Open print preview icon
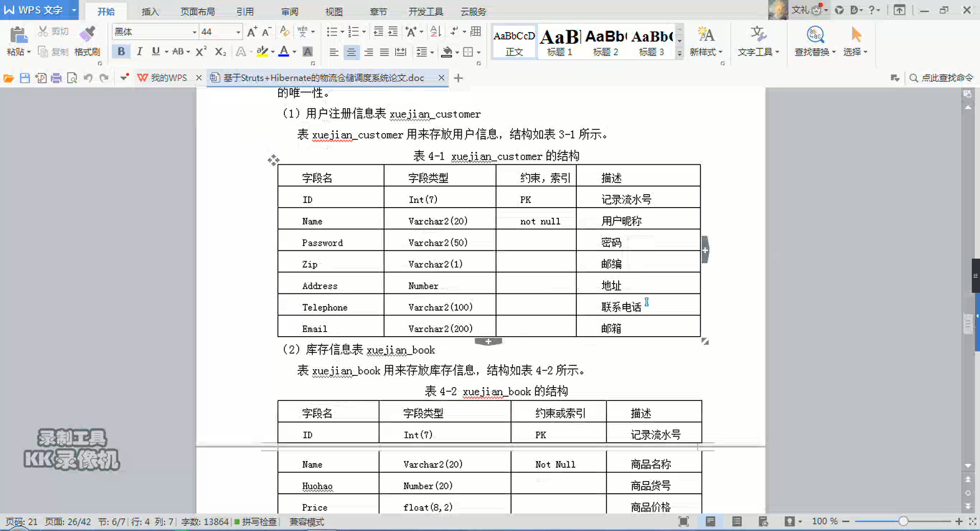 point(72,78)
